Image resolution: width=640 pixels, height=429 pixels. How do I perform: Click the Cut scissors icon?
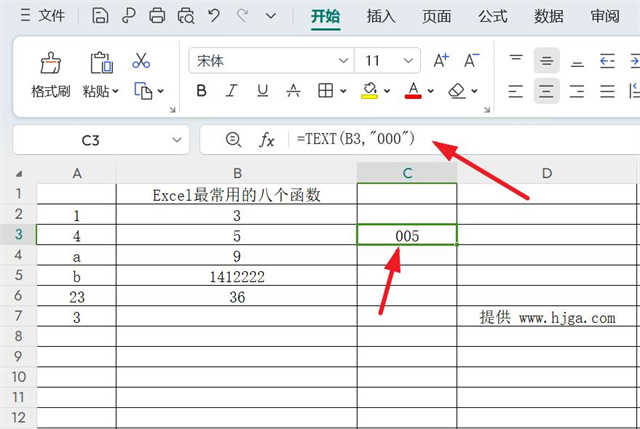[x=141, y=61]
